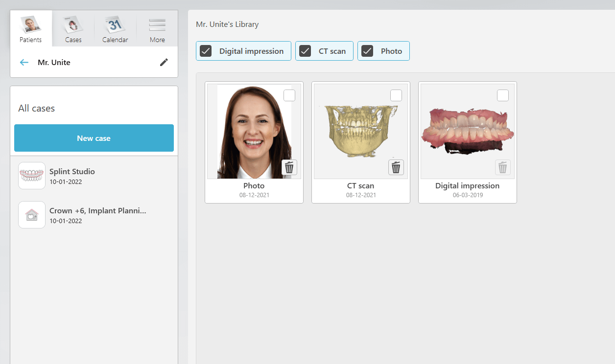
Task: Select the CT scan card checkbox
Action: [396, 95]
